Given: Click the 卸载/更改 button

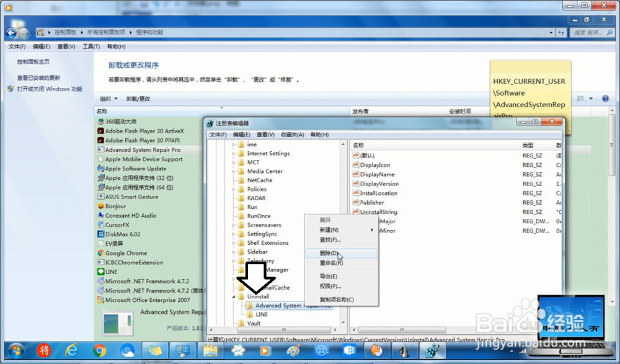Looking at the screenshot, I should 138,99.
